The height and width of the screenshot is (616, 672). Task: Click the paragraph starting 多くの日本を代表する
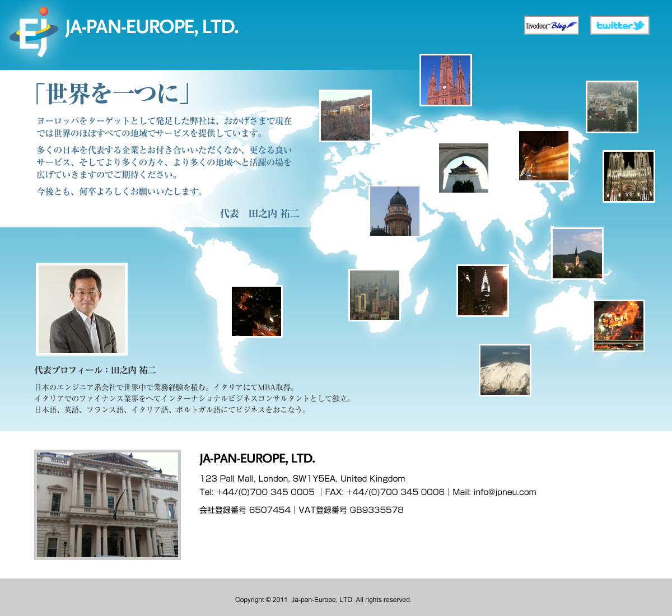165,162
